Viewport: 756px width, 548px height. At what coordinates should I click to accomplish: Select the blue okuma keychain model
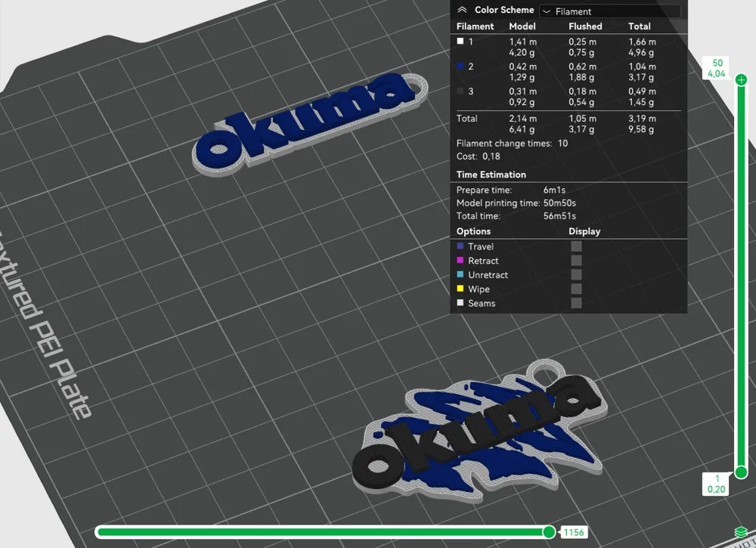click(x=308, y=123)
